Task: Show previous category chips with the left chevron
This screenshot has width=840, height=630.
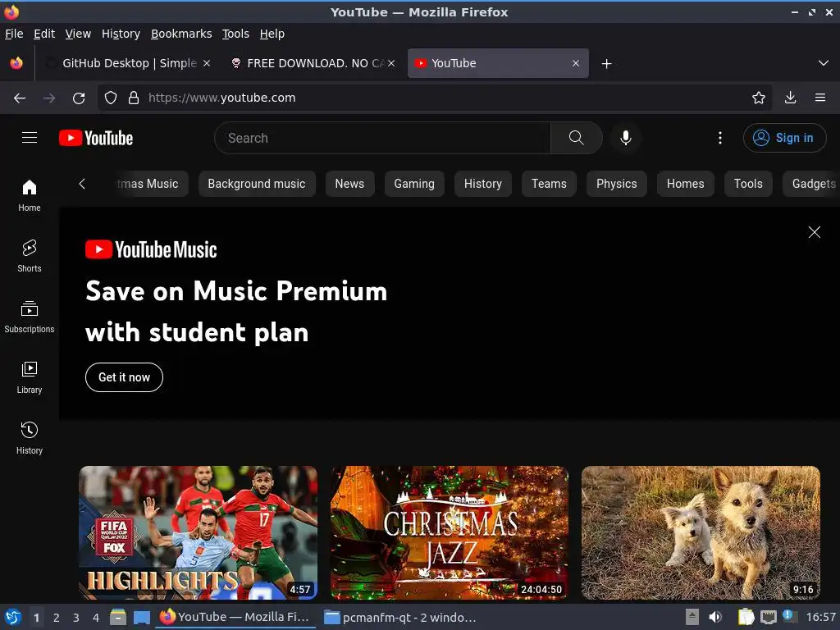Action: point(82,184)
